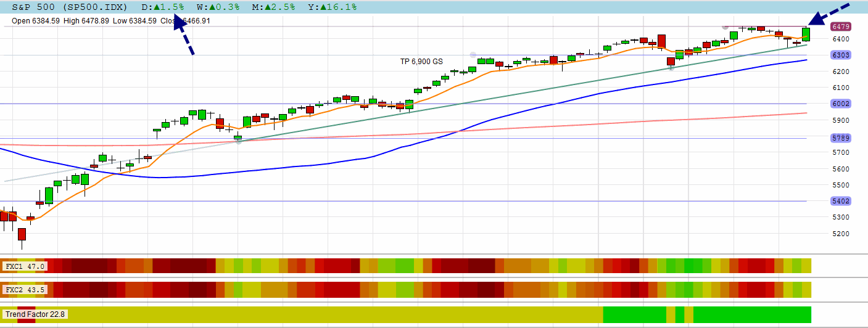Click the 6002 price level tag
This screenshot has width=868, height=328.
pyautogui.click(x=841, y=104)
